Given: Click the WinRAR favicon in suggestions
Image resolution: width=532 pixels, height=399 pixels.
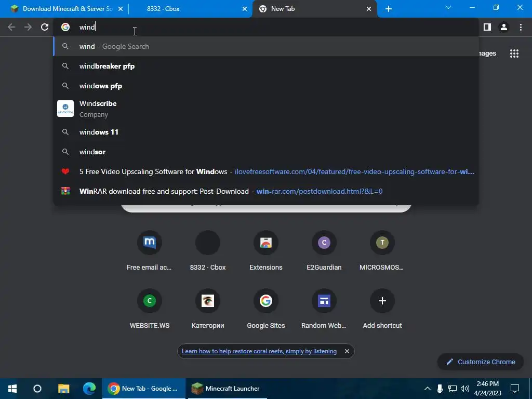Looking at the screenshot, I should click(65, 191).
